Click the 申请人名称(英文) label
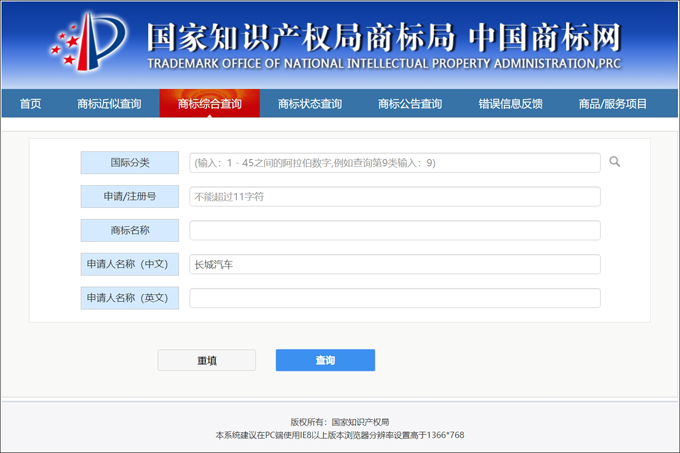The width and height of the screenshot is (680, 453). pos(130,298)
